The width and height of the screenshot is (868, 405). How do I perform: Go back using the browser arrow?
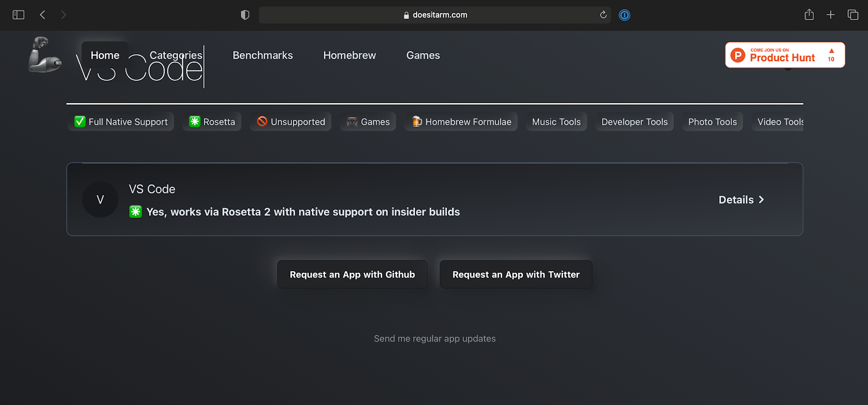click(x=42, y=15)
